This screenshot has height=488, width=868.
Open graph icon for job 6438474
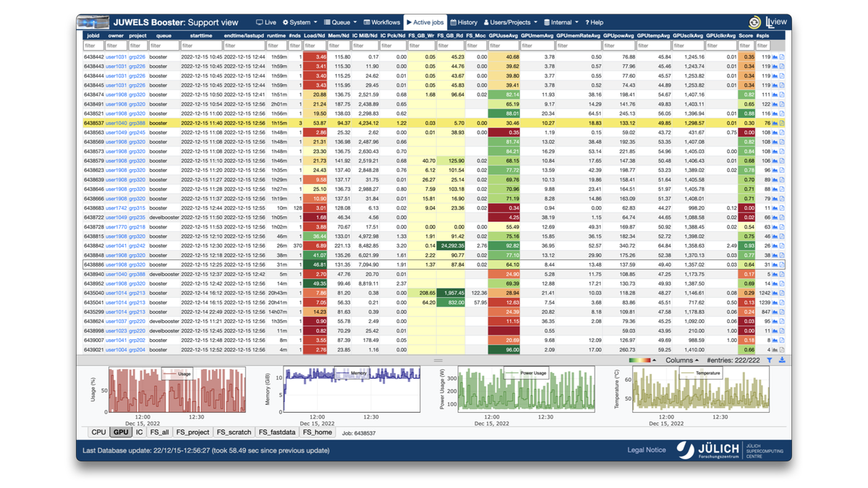tap(775, 95)
